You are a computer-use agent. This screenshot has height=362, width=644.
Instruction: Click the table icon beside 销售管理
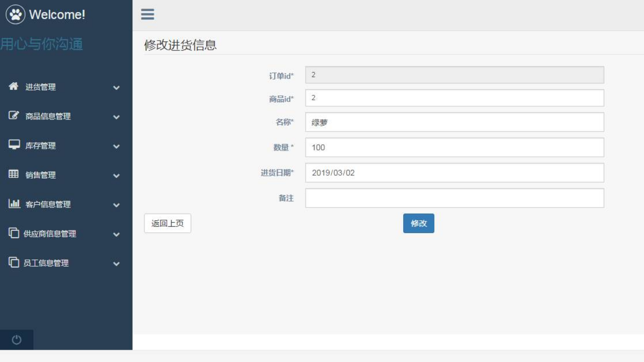[x=14, y=174]
